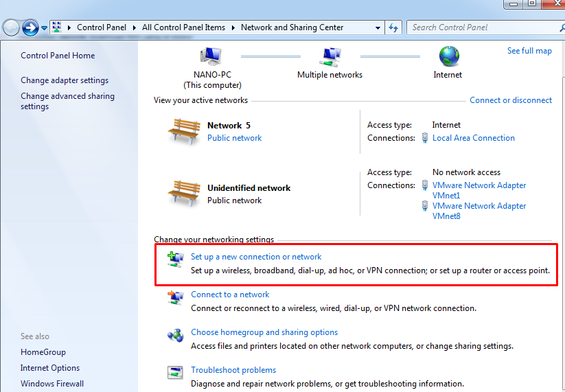Open Windows Firewall under See also

click(52, 384)
